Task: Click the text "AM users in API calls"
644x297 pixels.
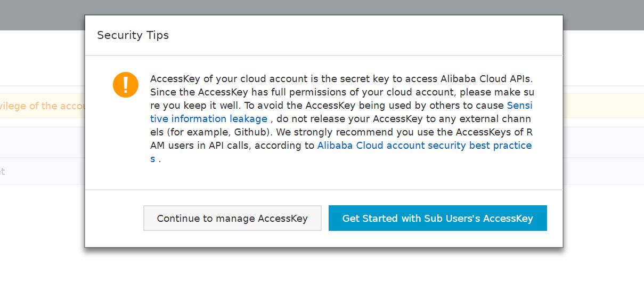Action: coord(201,146)
